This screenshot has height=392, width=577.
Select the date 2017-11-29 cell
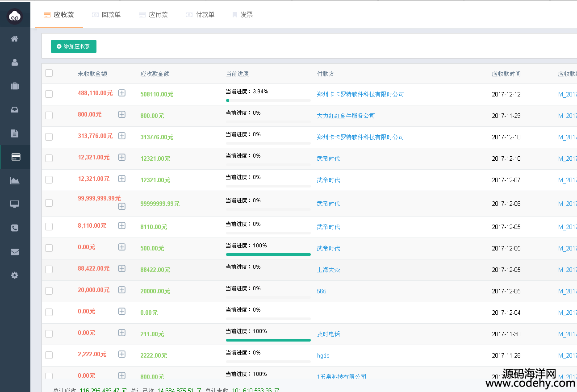[x=506, y=116]
